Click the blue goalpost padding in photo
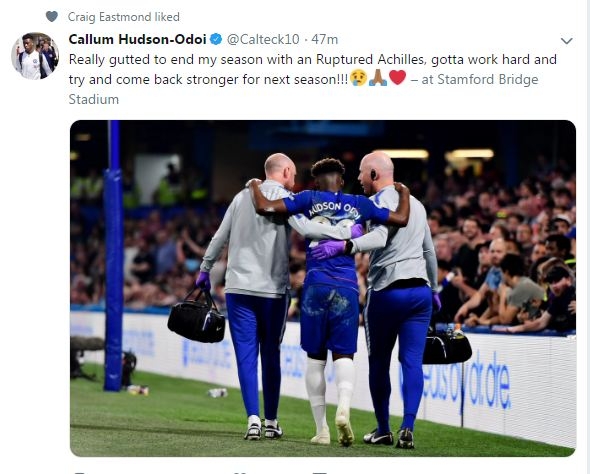Viewport: 590px width, 474px height. coord(114,256)
